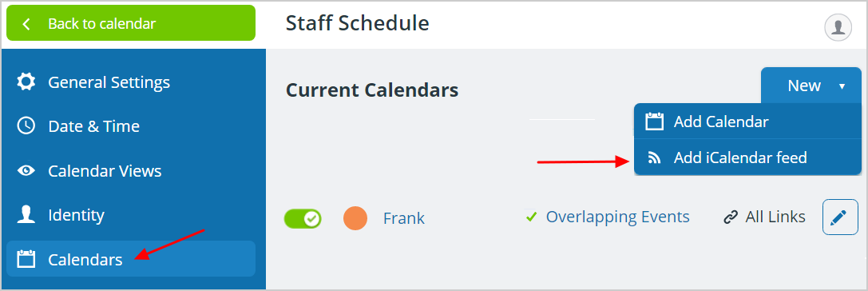Toggle the Overlapping Events checkmark
This screenshot has height=291, width=868.
coord(532,217)
